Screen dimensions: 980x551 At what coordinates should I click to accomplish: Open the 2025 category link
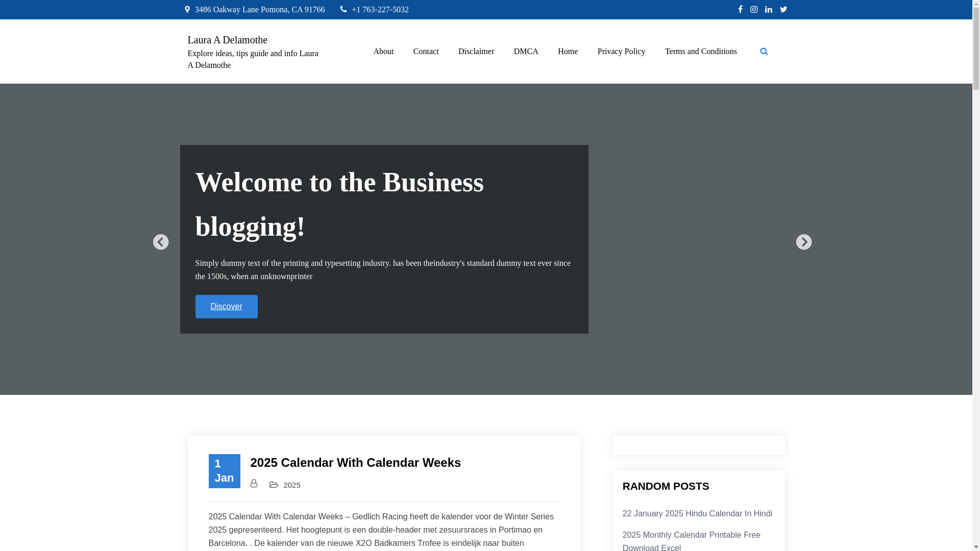pyautogui.click(x=292, y=485)
